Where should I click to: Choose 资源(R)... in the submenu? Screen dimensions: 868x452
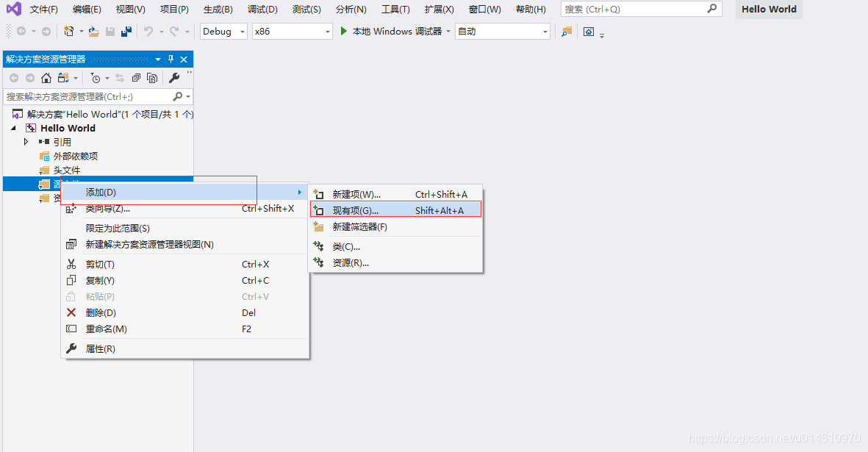coord(395,263)
